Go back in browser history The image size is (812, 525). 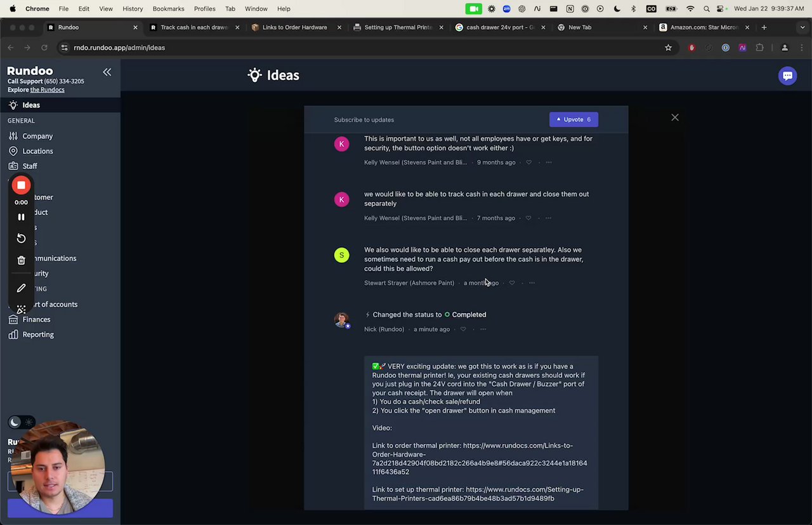coord(10,48)
